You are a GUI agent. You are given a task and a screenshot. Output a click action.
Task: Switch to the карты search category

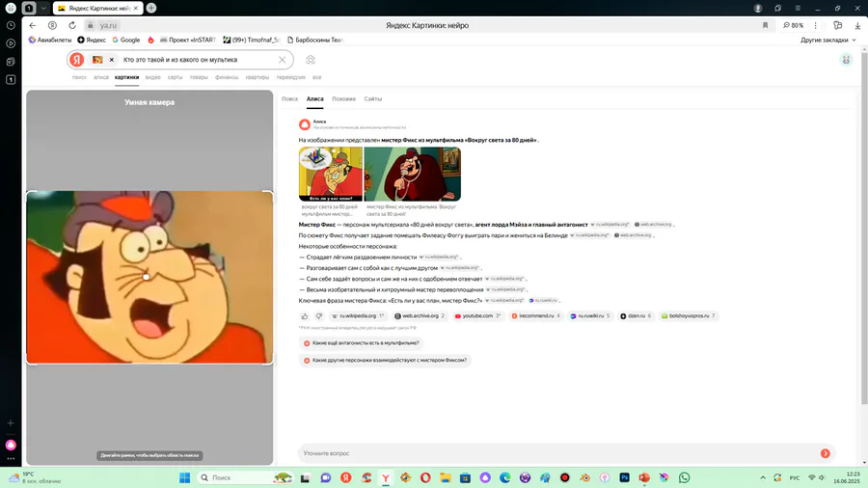175,77
